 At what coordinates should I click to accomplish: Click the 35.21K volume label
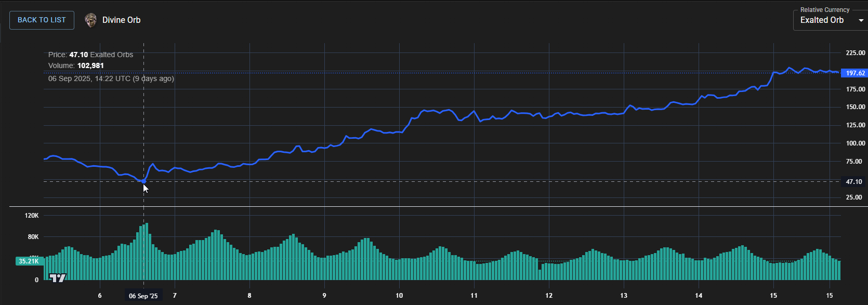[29, 261]
